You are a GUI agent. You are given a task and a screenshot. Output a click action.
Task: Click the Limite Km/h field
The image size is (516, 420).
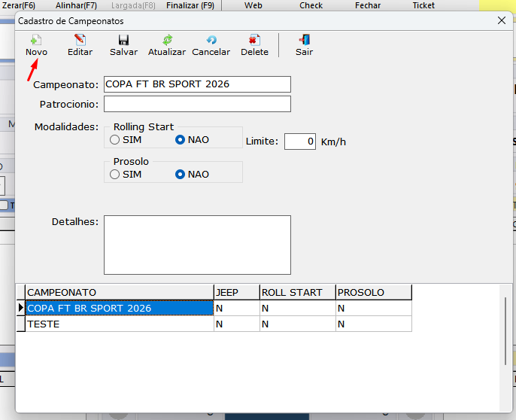tap(300, 142)
